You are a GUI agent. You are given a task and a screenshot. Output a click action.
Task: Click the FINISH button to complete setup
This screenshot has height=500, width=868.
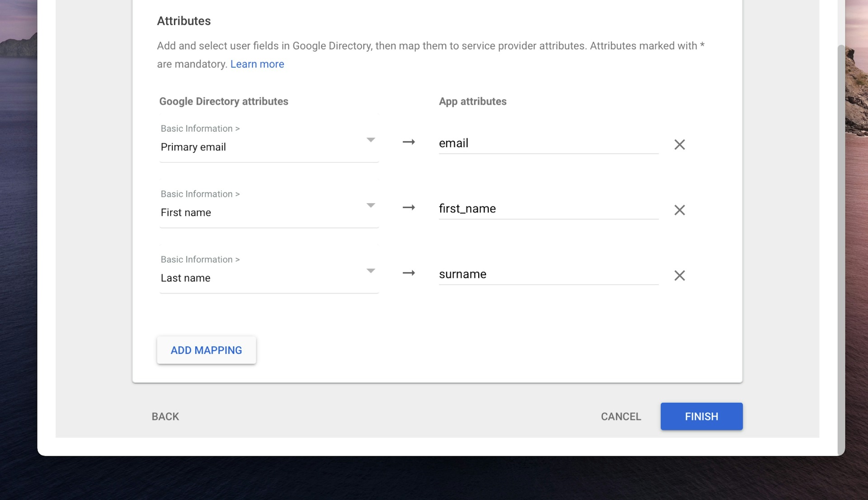(x=702, y=416)
